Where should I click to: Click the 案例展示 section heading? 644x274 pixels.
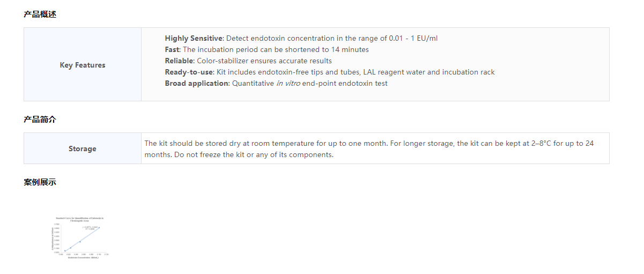40,182
